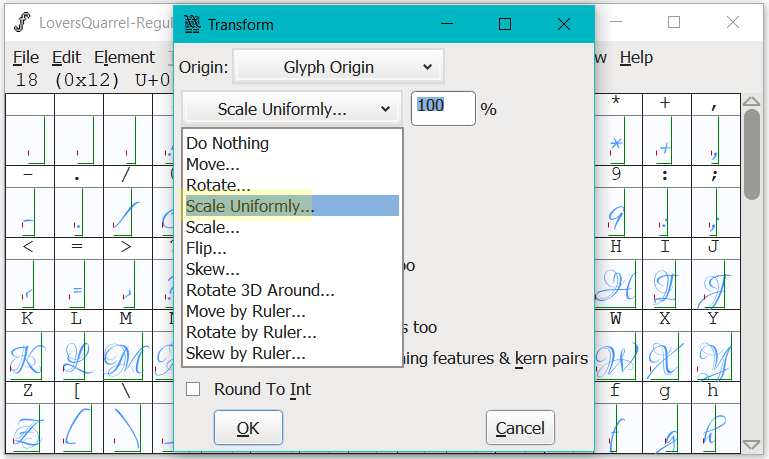Select 'Scale Uniformly...' highlighted list entry

[292, 206]
